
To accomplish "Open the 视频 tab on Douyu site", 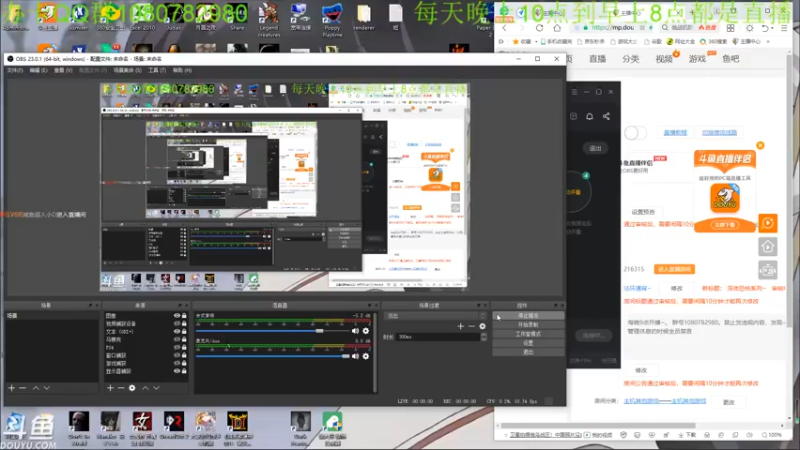I will [x=664, y=59].
